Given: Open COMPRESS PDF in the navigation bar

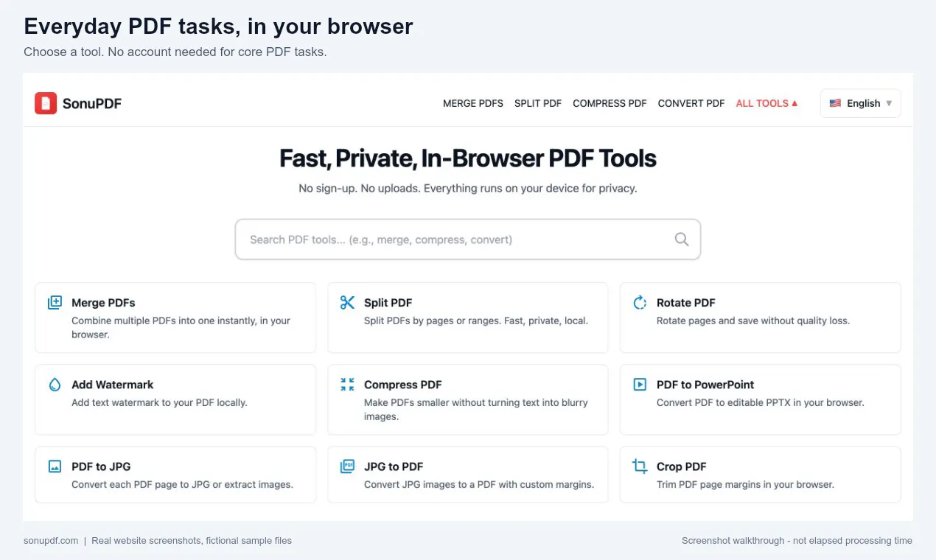Looking at the screenshot, I should click(610, 103).
